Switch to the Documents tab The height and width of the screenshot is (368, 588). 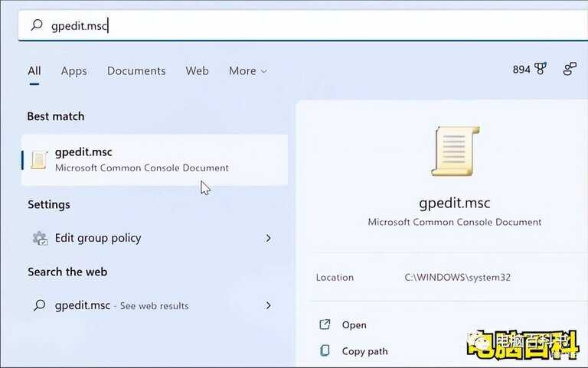[136, 71]
